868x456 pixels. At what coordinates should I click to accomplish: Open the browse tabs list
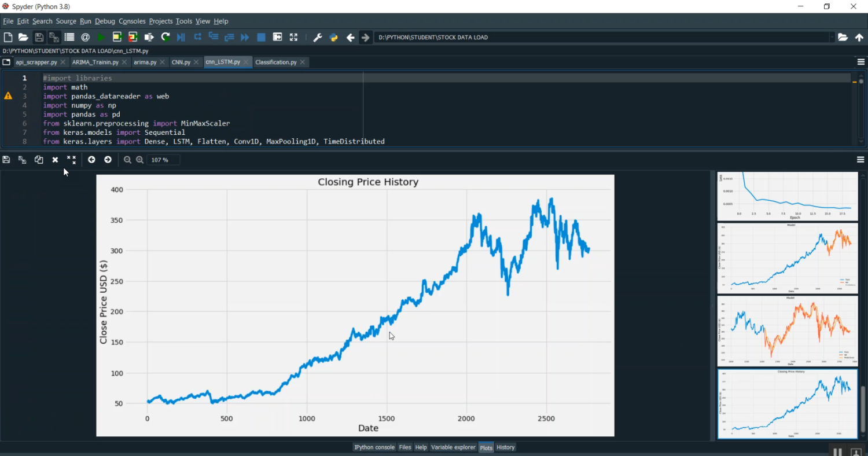pyautogui.click(x=6, y=62)
